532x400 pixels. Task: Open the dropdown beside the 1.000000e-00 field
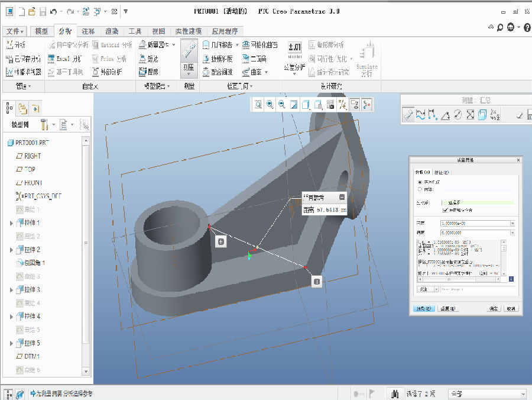pos(512,224)
